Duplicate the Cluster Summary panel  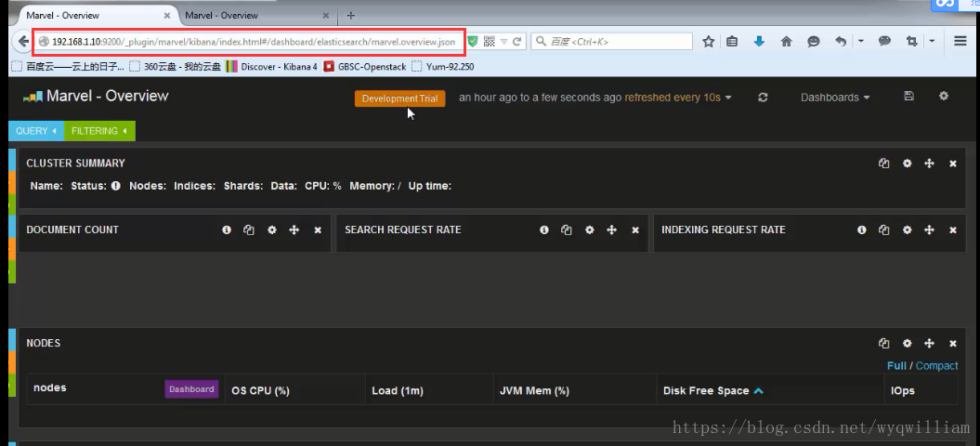point(883,164)
